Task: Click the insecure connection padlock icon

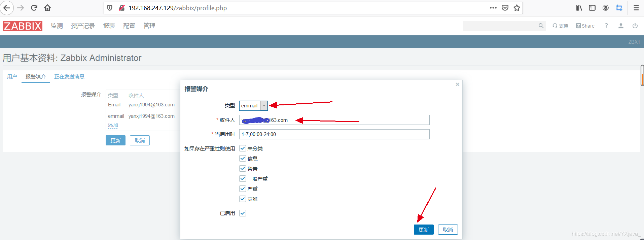Action: 122,8
